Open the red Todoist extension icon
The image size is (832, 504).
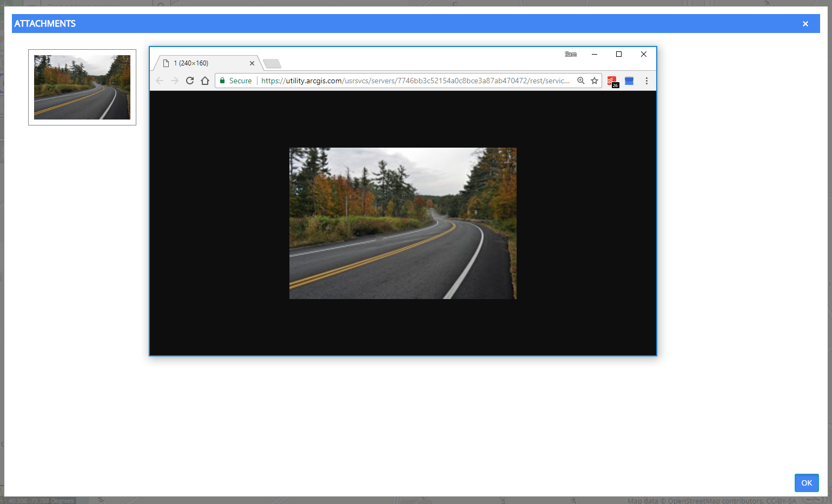[612, 81]
